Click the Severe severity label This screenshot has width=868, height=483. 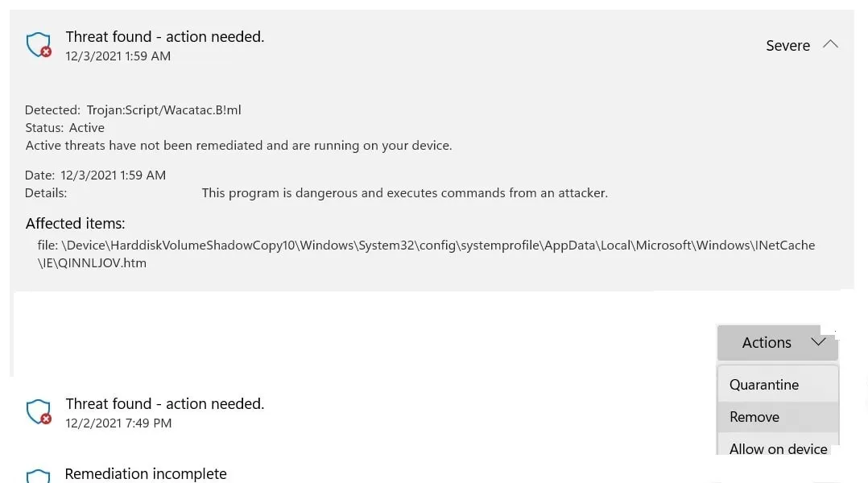pyautogui.click(x=787, y=45)
